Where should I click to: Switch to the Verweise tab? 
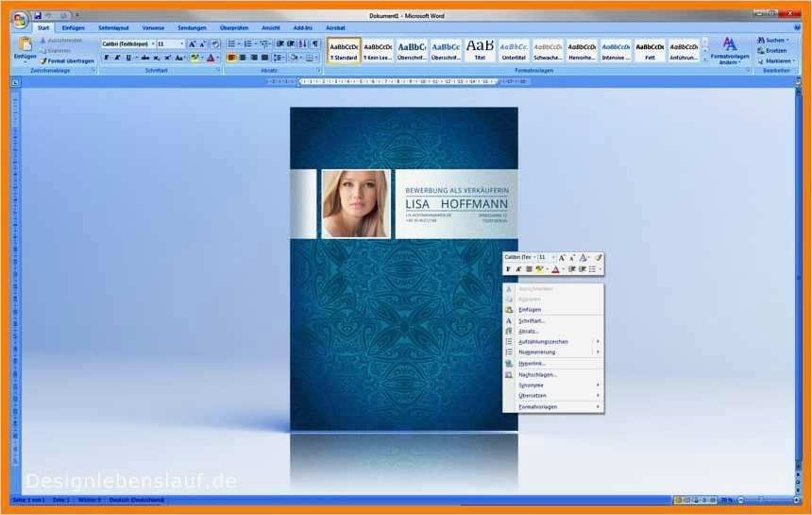tap(153, 28)
